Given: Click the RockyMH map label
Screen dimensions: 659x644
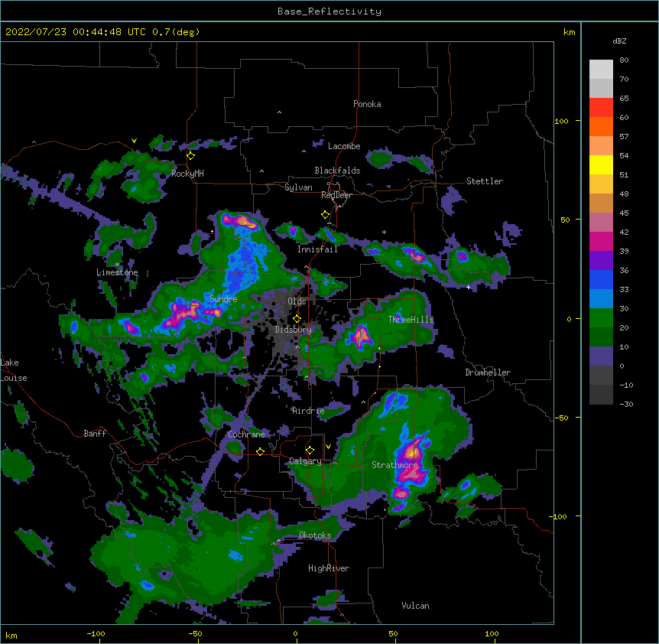Looking at the screenshot, I should [x=187, y=174].
